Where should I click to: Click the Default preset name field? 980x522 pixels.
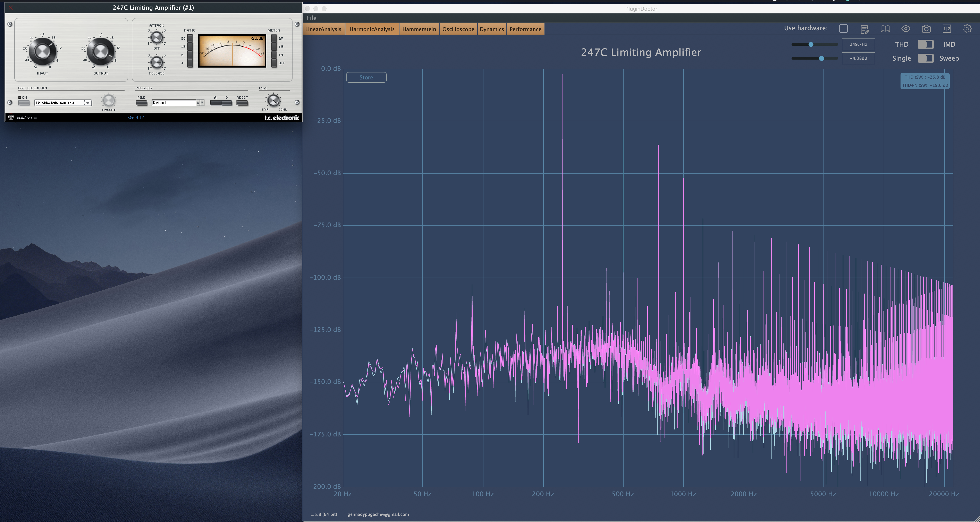click(174, 103)
